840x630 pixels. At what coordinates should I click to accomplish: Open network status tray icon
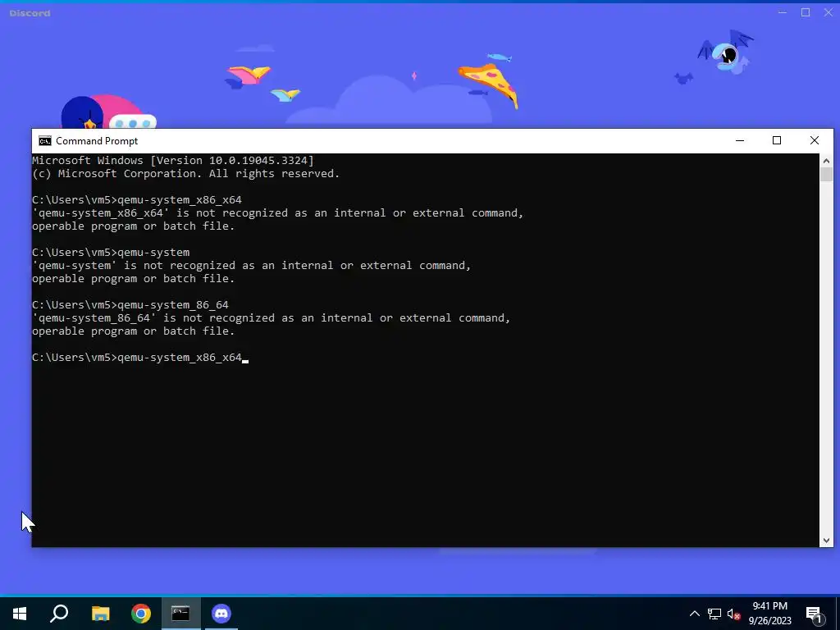coord(714,614)
